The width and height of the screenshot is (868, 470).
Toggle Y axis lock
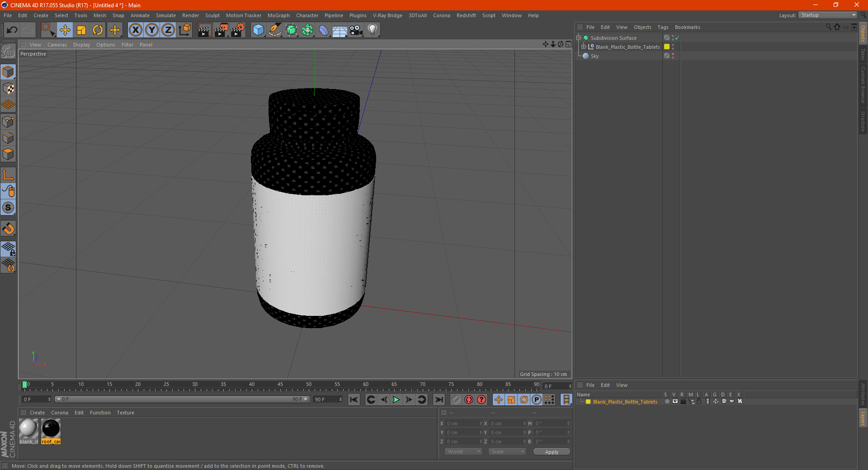point(152,30)
